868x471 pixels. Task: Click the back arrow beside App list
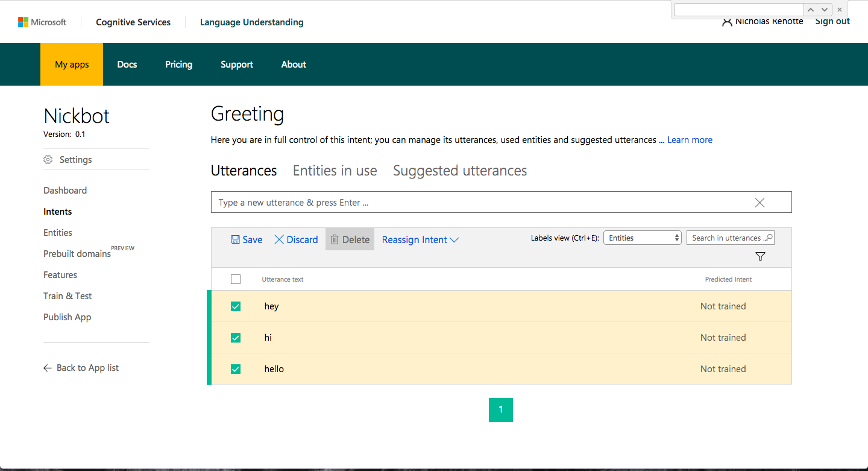point(48,368)
